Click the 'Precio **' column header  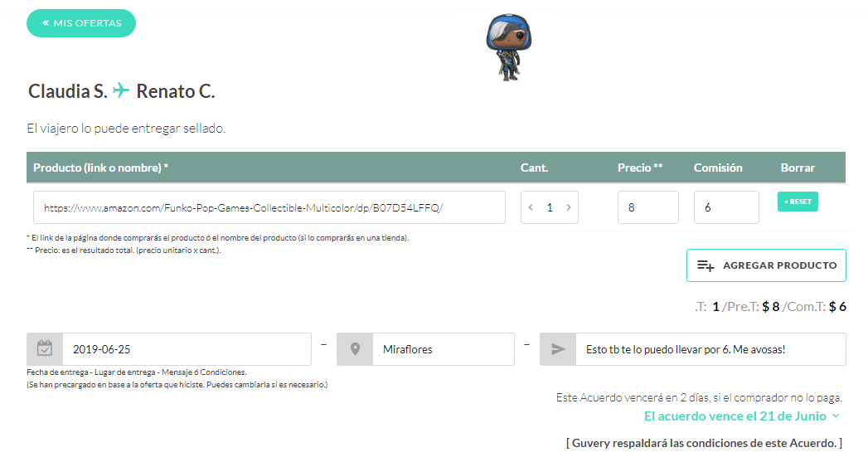pos(640,168)
